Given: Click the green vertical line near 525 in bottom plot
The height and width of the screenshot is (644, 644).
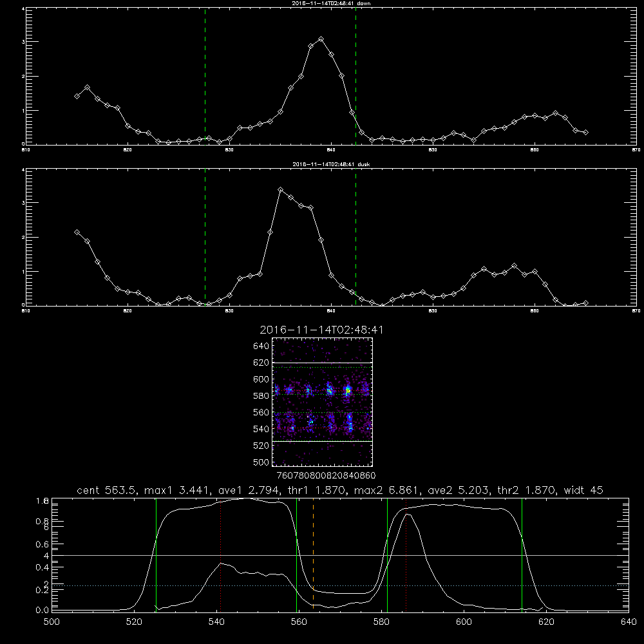Looking at the screenshot, I should tap(156, 554).
